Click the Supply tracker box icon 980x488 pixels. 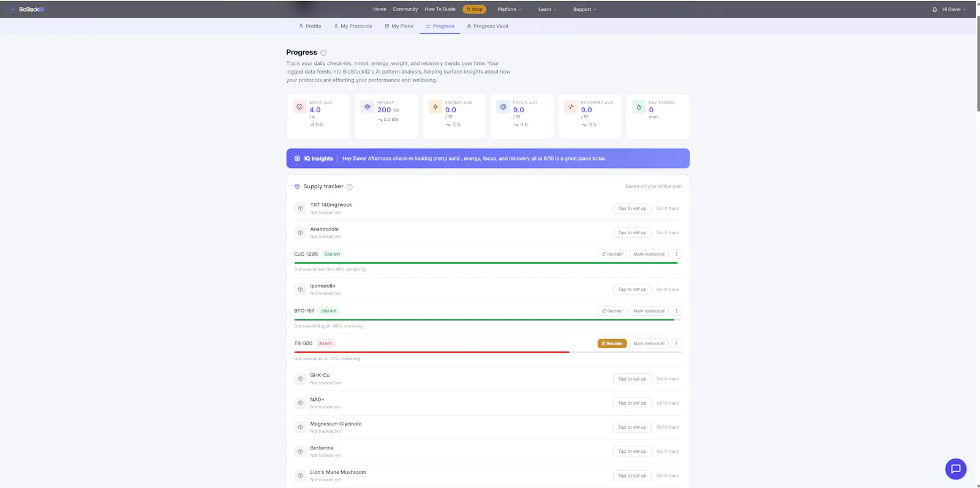(x=297, y=186)
